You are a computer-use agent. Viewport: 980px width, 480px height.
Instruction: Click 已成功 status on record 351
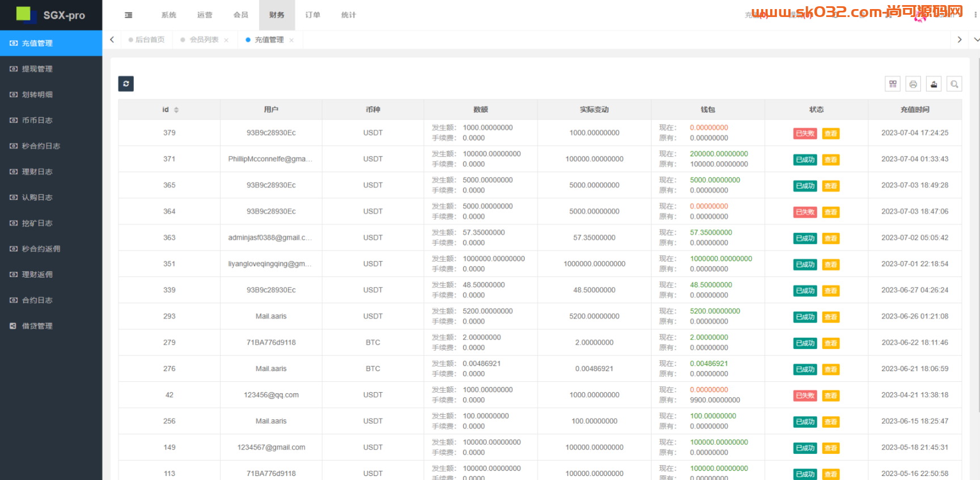[x=805, y=265]
